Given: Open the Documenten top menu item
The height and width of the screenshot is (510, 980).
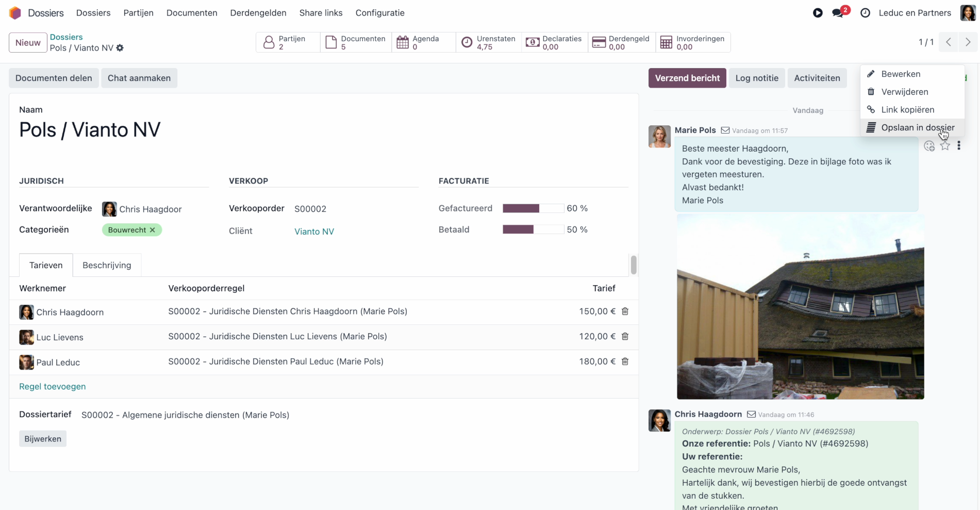Looking at the screenshot, I should (x=192, y=13).
